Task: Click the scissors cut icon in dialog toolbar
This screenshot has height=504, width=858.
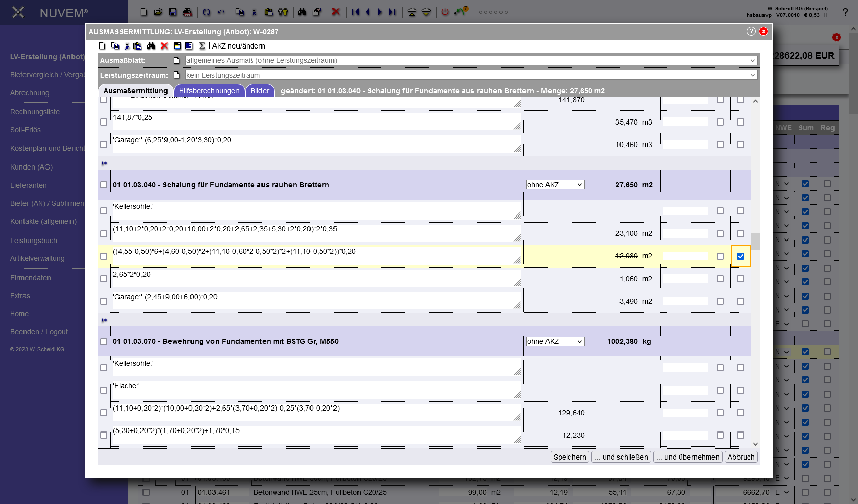Action: 127,46
